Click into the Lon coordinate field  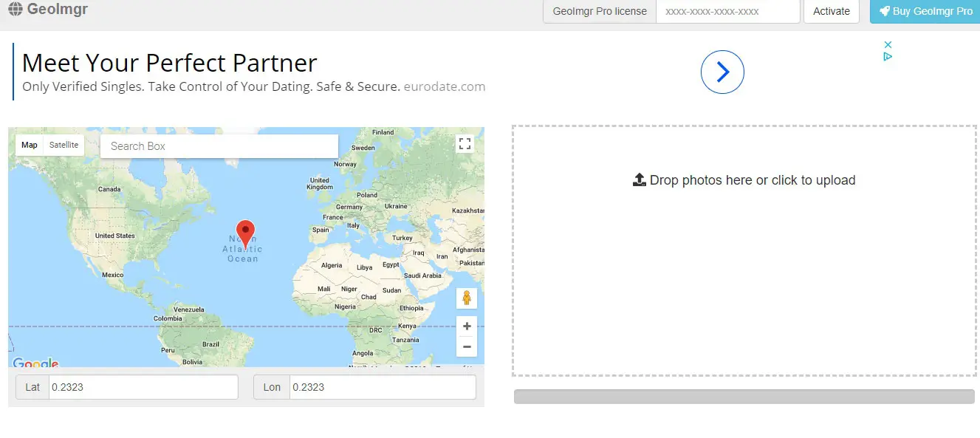(382, 387)
